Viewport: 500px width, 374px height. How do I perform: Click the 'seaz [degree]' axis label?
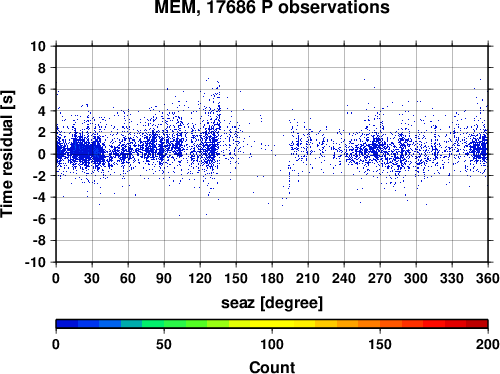coord(272,303)
